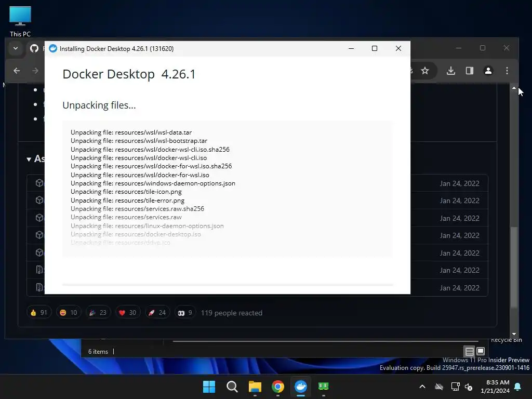
Task: Click 'Unpacking files...' status text
Action: [x=99, y=105]
